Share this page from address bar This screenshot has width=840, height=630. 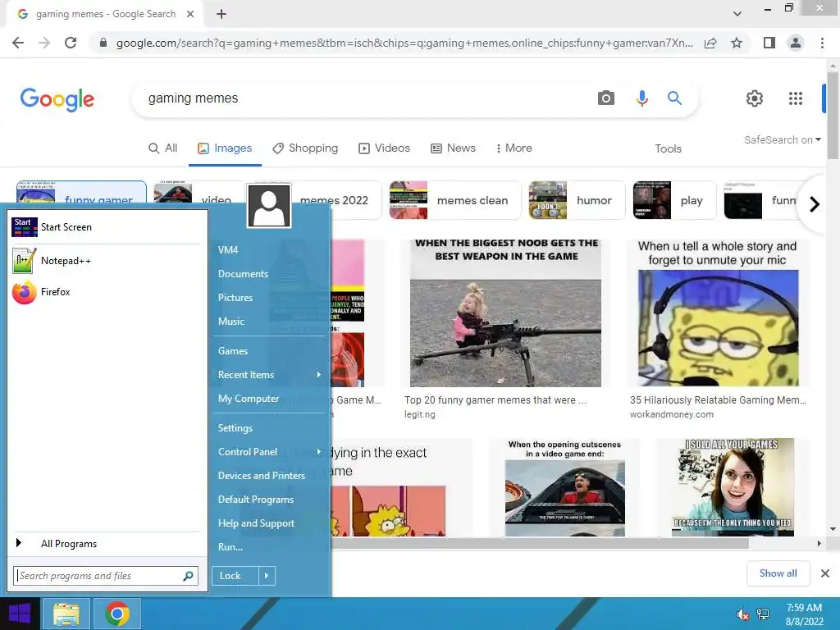(x=710, y=43)
